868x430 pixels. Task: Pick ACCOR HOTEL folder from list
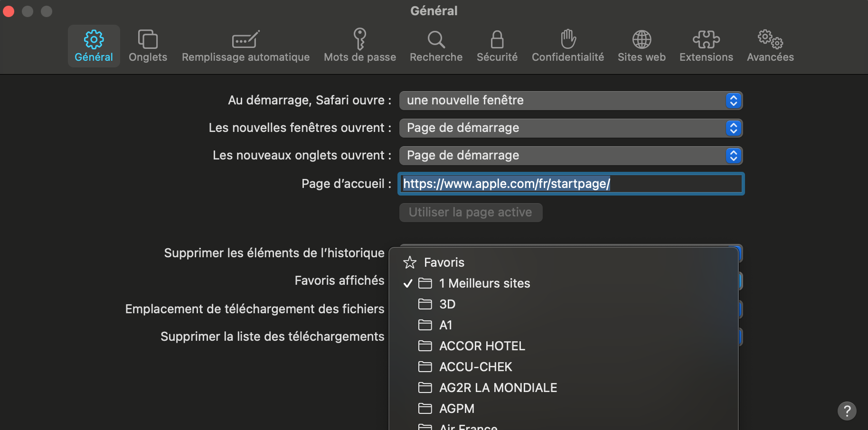(x=482, y=346)
